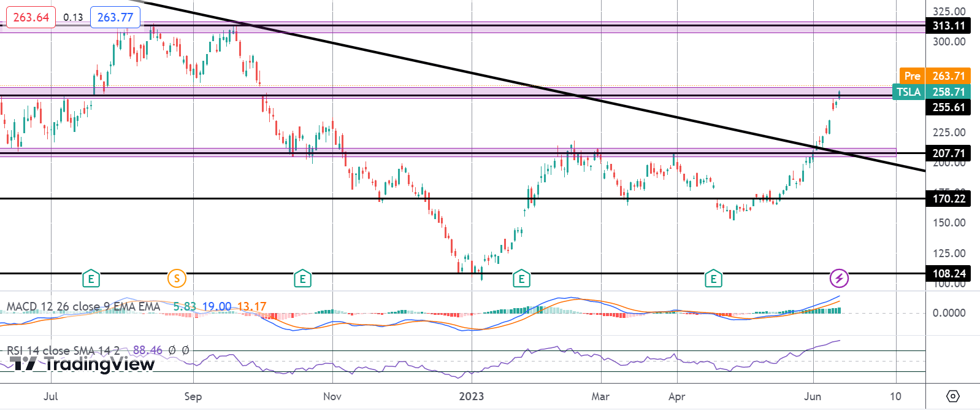This screenshot has height=410, width=980.
Task: Select the RSI indicator legend
Action: [x=98, y=350]
